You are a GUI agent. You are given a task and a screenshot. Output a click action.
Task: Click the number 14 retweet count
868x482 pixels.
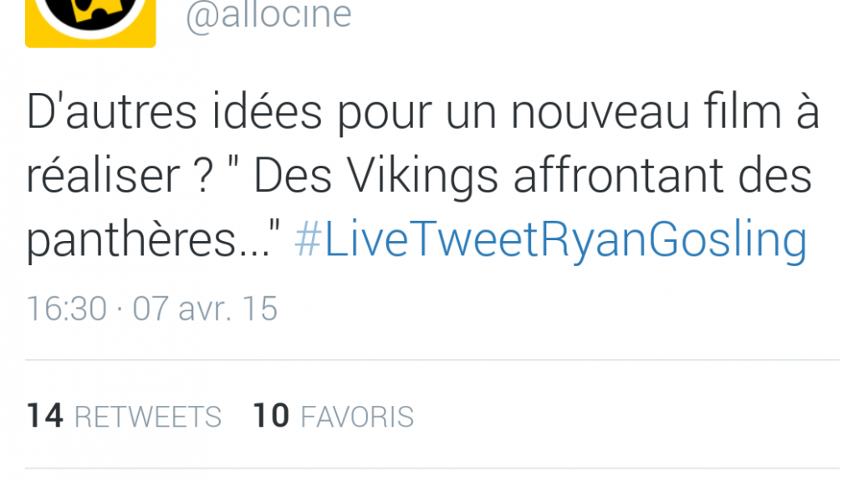pyautogui.click(x=45, y=416)
